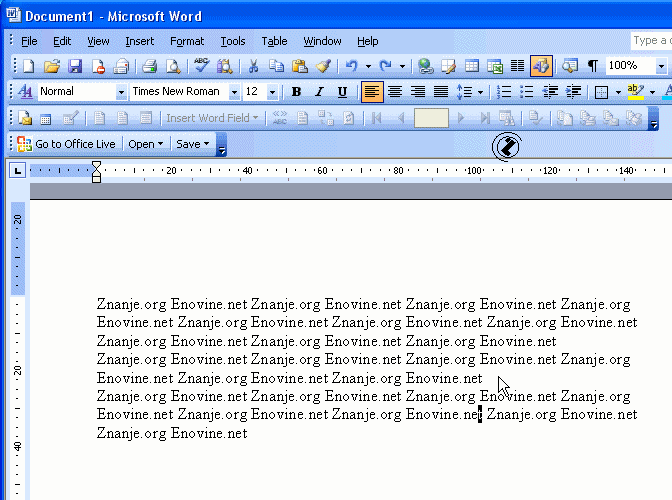Click the indent marker on ruler
This screenshot has width=672, height=500.
[x=96, y=172]
